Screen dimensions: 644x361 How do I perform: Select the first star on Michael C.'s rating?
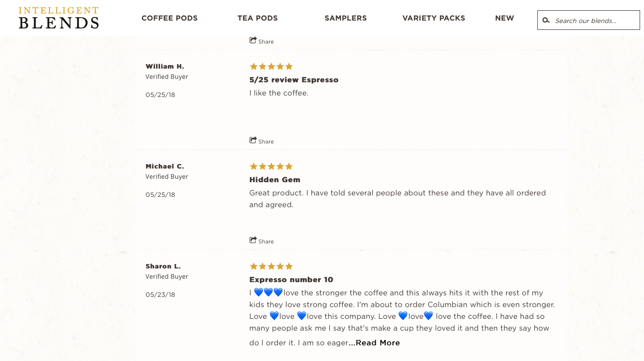(253, 166)
